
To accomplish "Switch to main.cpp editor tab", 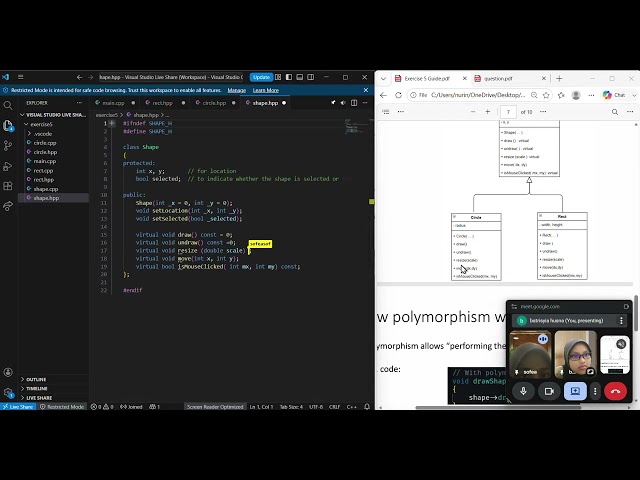I will click(113, 103).
